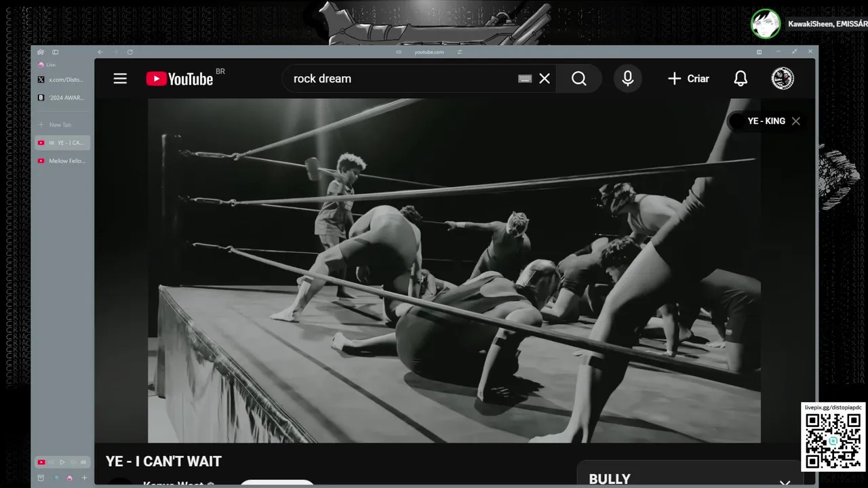The image size is (868, 488).
Task: Go forward in browser history
Action: [x=115, y=52]
